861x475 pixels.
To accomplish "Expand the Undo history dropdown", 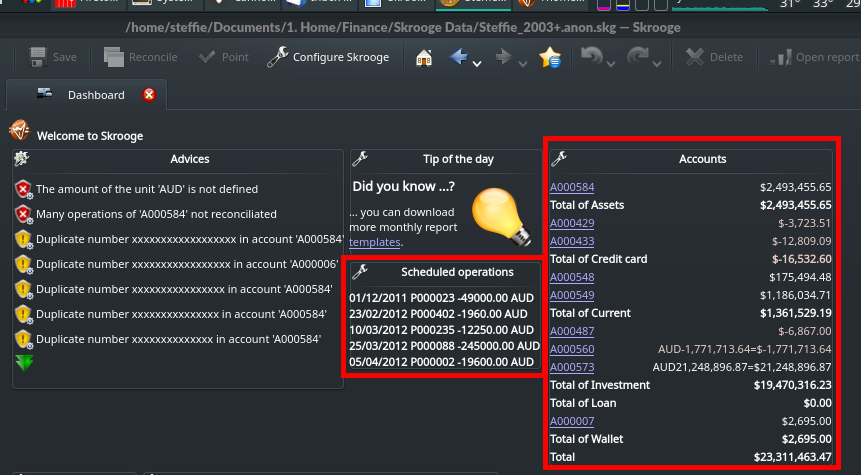I will pos(611,64).
